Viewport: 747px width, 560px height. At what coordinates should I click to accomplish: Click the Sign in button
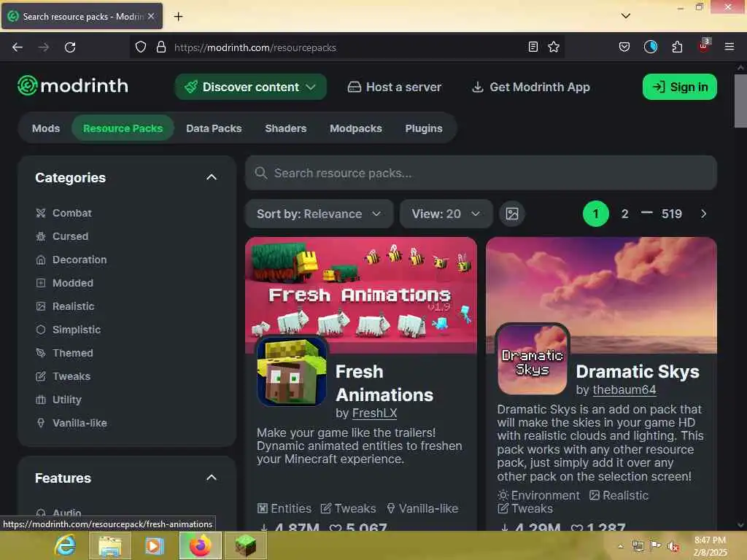679,87
